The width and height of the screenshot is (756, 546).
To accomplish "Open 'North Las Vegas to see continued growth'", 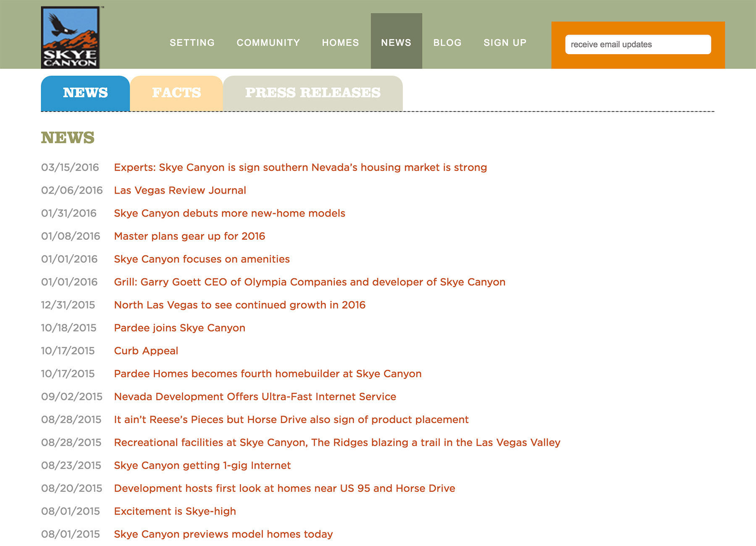I will point(239,305).
